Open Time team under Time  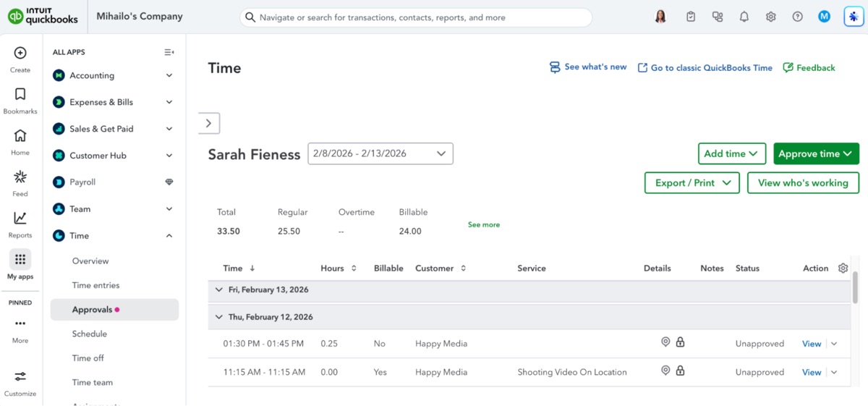pyautogui.click(x=93, y=382)
